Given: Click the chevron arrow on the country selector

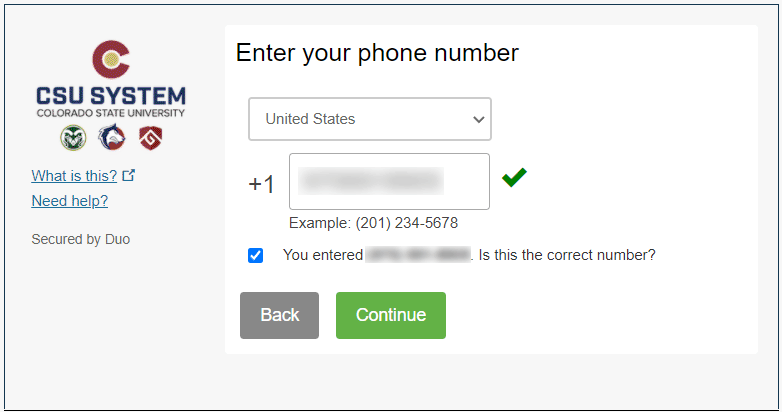Looking at the screenshot, I should [477, 119].
